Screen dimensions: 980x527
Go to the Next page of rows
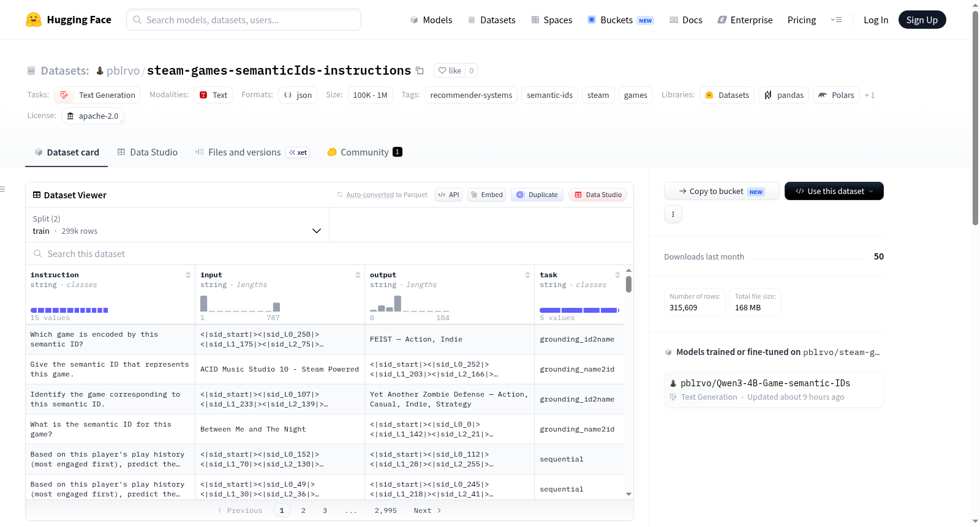coord(427,510)
